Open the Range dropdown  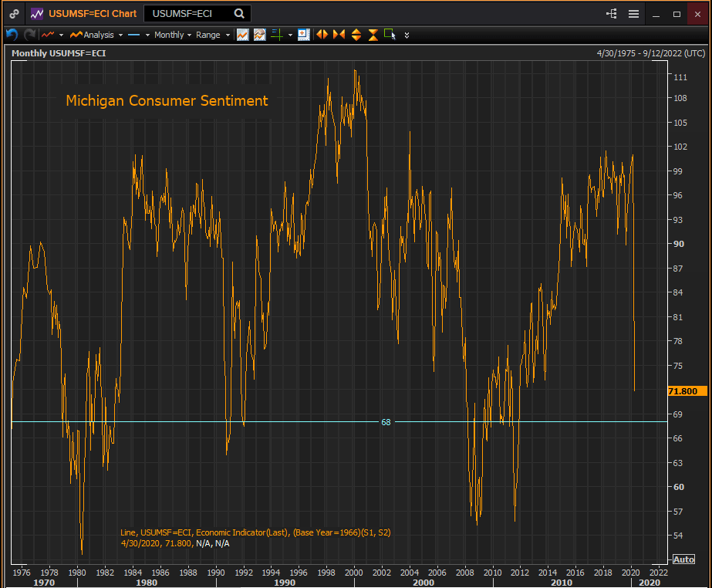click(x=212, y=35)
